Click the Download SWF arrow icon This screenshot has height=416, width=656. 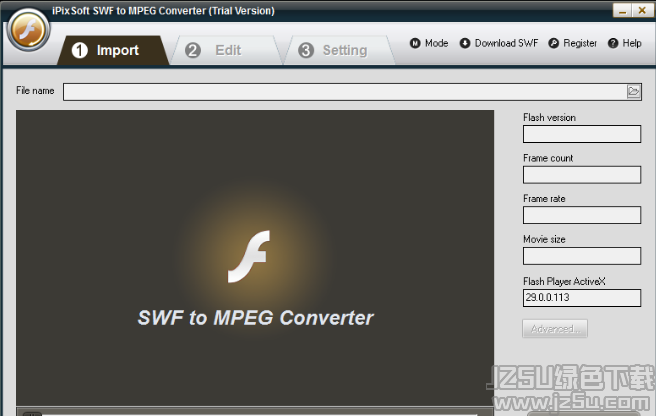tap(465, 43)
